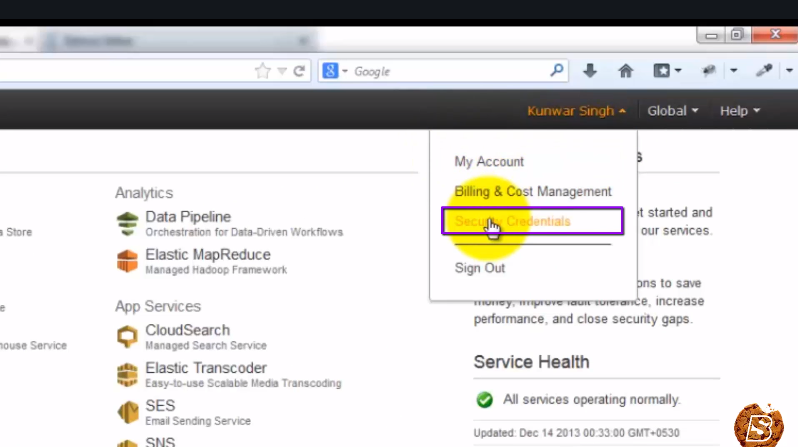Image resolution: width=798 pixels, height=447 pixels.
Task: Click the 'Updated: Dec 14 2013' timestamp
Action: 576,433
